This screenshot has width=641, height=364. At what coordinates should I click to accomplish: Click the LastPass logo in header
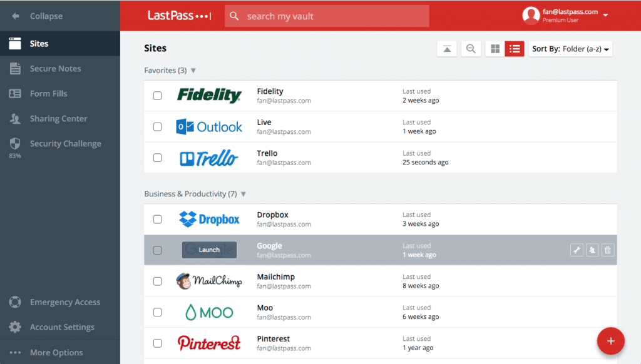pos(180,16)
